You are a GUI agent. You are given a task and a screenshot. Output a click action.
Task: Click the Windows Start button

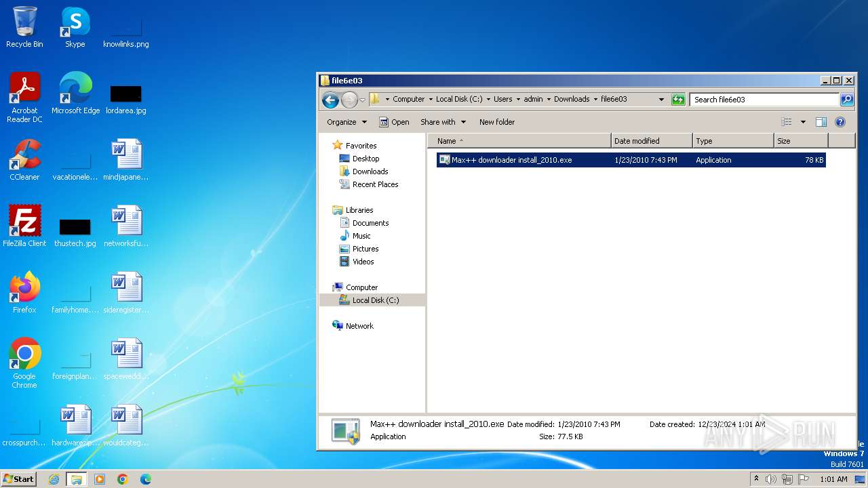[x=19, y=479]
